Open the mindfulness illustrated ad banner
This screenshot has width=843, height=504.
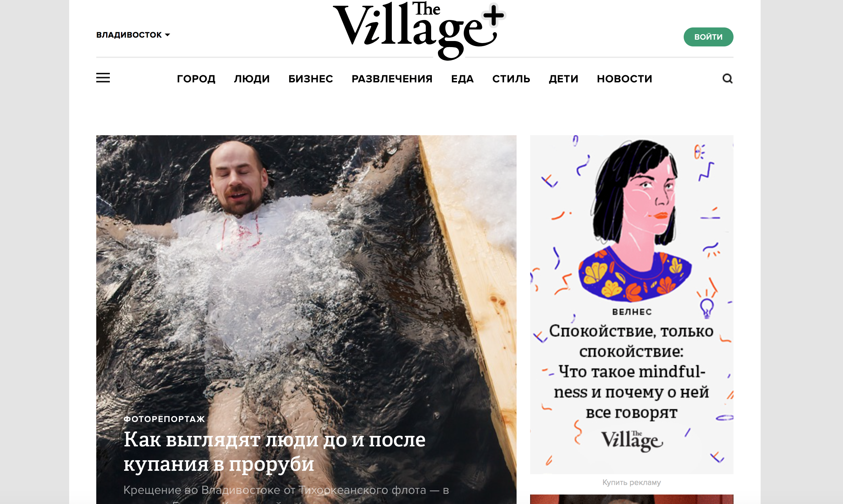(x=631, y=304)
